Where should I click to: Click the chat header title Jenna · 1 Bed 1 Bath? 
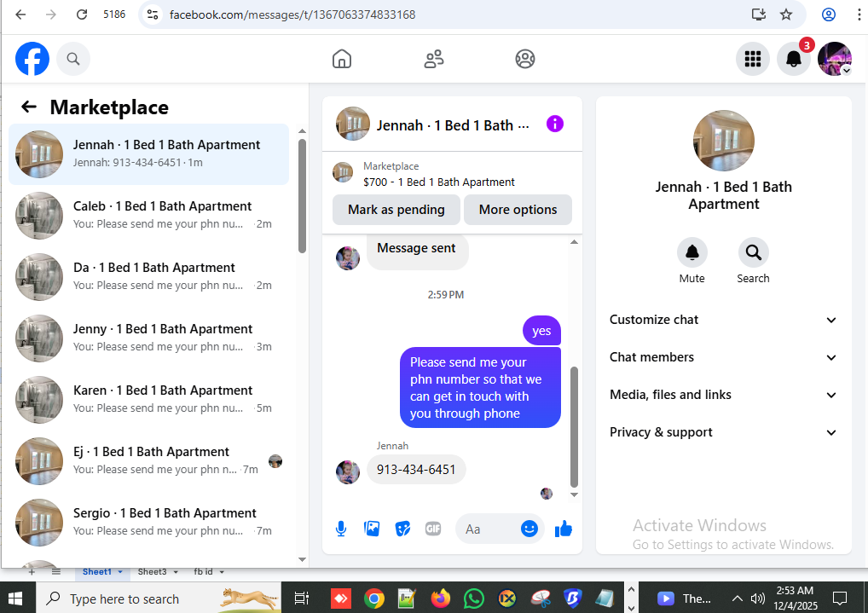[453, 125]
